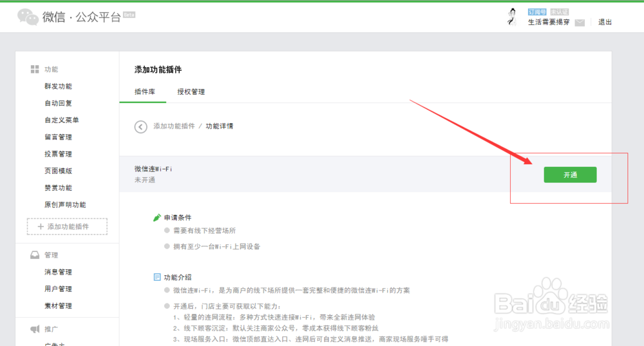Click the 功能详情 breadcrumb text
644x346 pixels.
pos(220,126)
